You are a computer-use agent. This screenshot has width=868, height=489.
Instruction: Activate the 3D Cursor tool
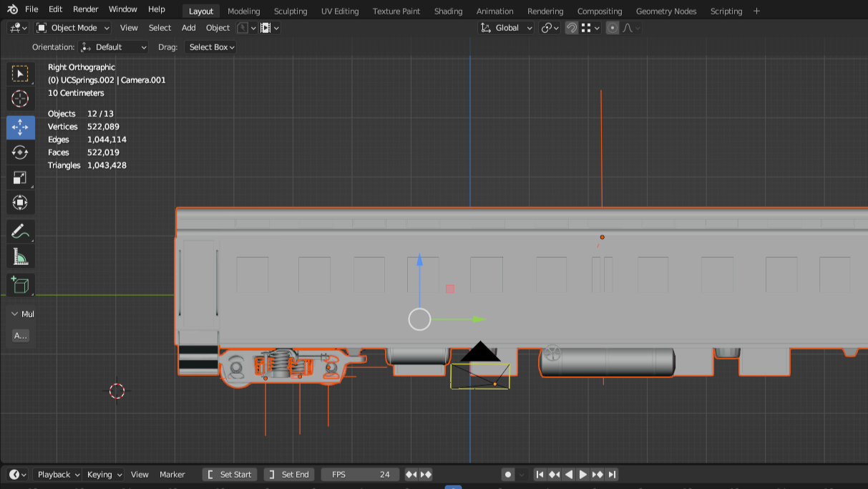click(20, 99)
